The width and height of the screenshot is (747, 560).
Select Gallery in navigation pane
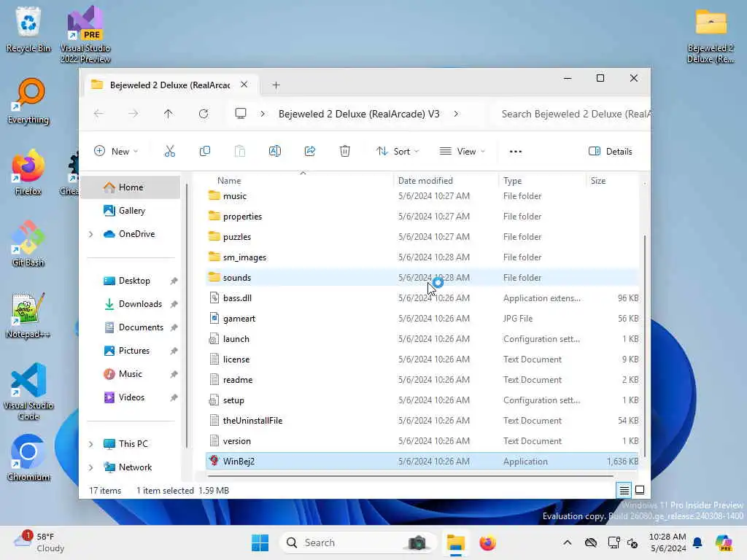click(x=130, y=211)
